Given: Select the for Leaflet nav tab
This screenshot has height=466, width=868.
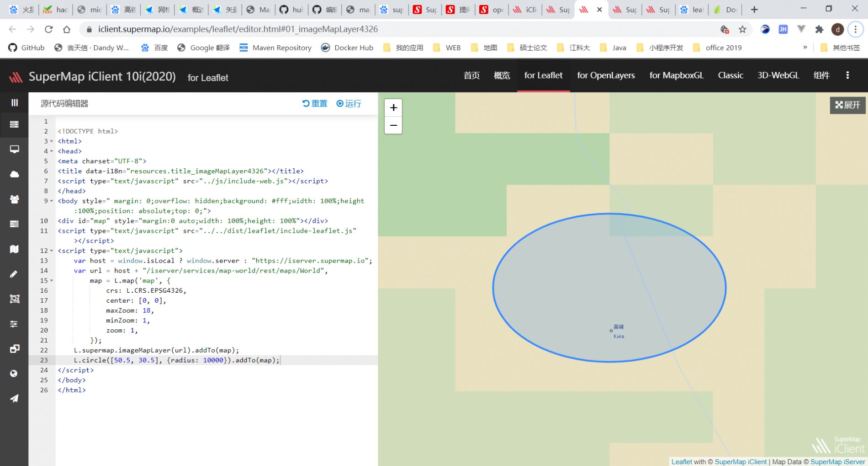Looking at the screenshot, I should [543, 75].
